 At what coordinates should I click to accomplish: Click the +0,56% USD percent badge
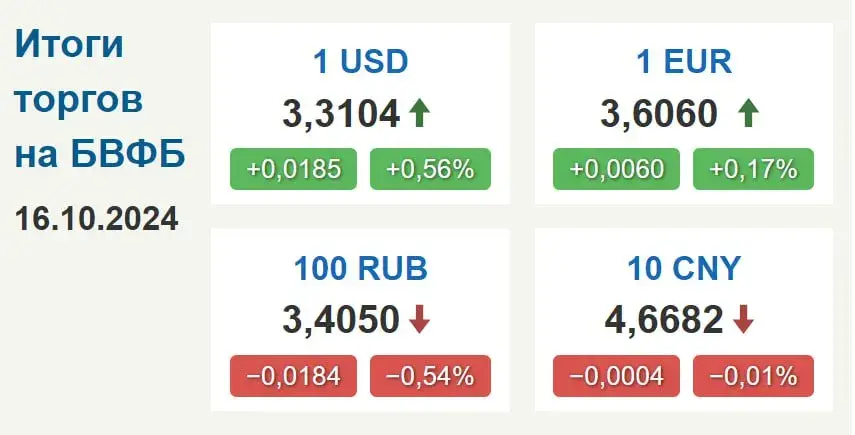[431, 169]
